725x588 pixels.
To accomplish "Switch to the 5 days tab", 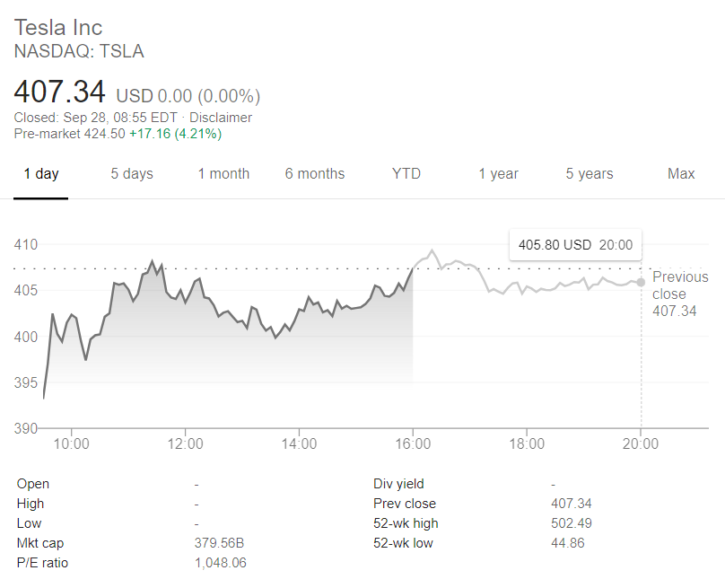I will [x=132, y=174].
